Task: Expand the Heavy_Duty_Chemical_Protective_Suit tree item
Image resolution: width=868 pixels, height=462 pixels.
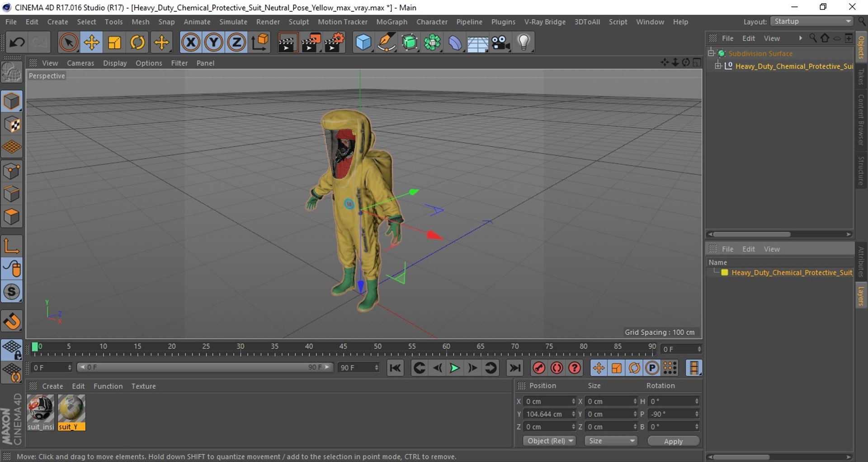Action: [718, 66]
